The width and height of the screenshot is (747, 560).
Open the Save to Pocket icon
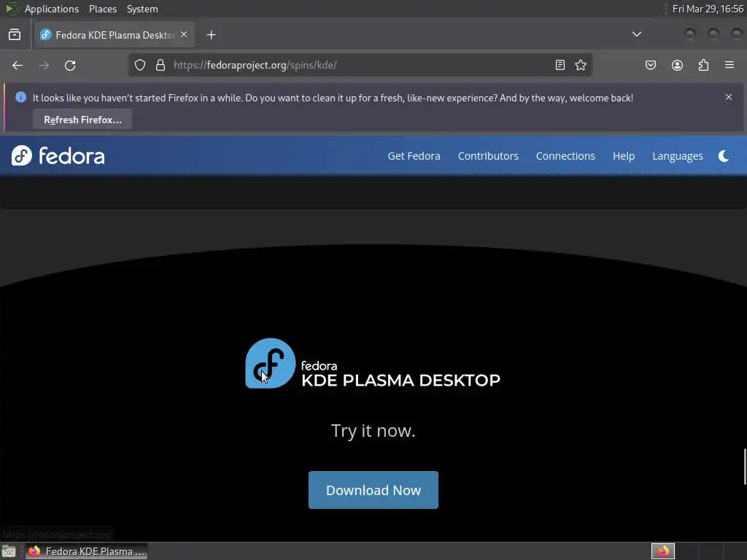[650, 65]
